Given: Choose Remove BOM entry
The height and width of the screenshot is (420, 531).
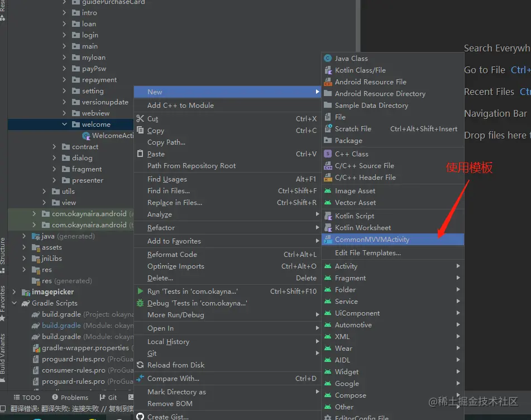Looking at the screenshot, I should pyautogui.click(x=227, y=404).
